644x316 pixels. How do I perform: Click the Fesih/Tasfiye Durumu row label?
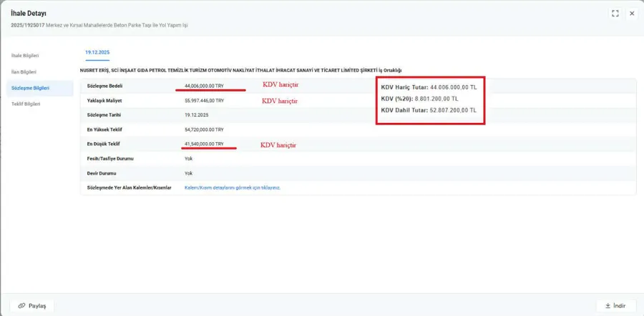[x=110, y=158]
